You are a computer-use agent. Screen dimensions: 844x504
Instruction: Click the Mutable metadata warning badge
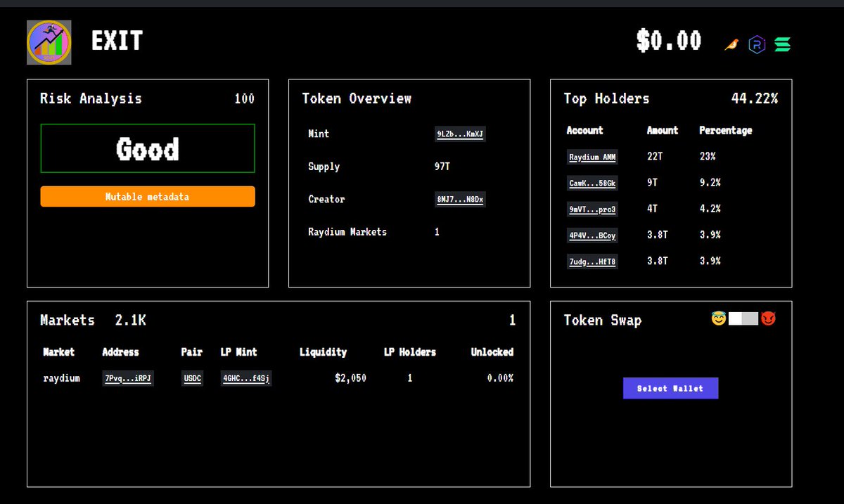point(148,197)
